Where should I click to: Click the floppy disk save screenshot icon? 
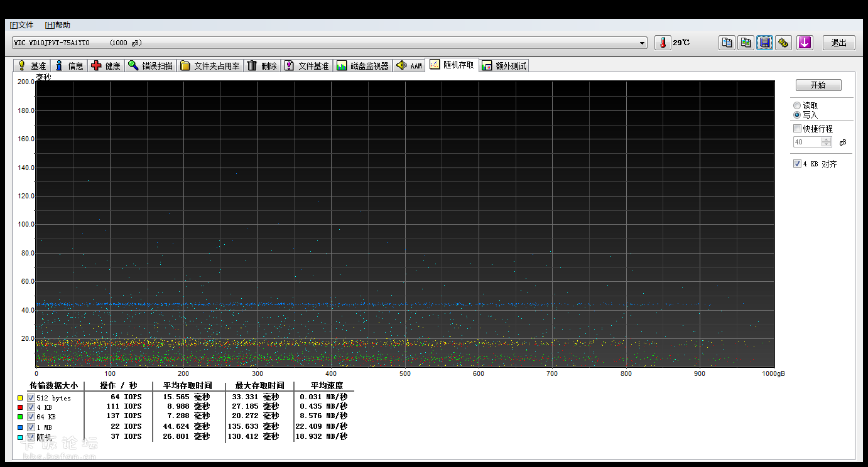(764, 43)
